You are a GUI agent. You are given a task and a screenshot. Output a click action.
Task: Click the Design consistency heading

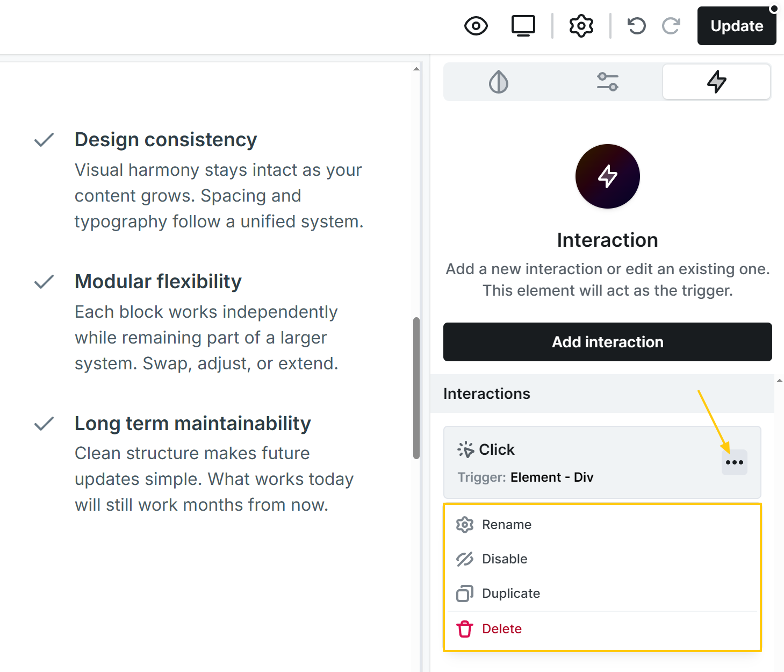coord(166,140)
